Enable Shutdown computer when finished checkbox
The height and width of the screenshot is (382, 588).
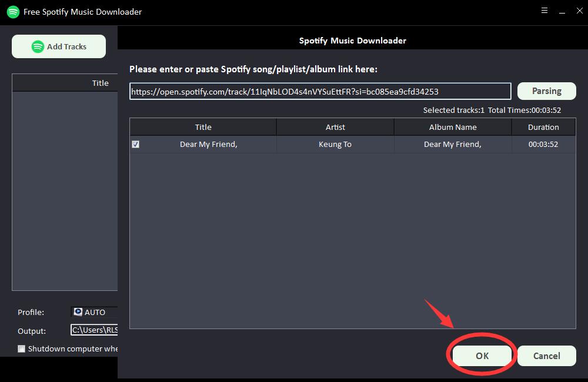[x=22, y=349]
